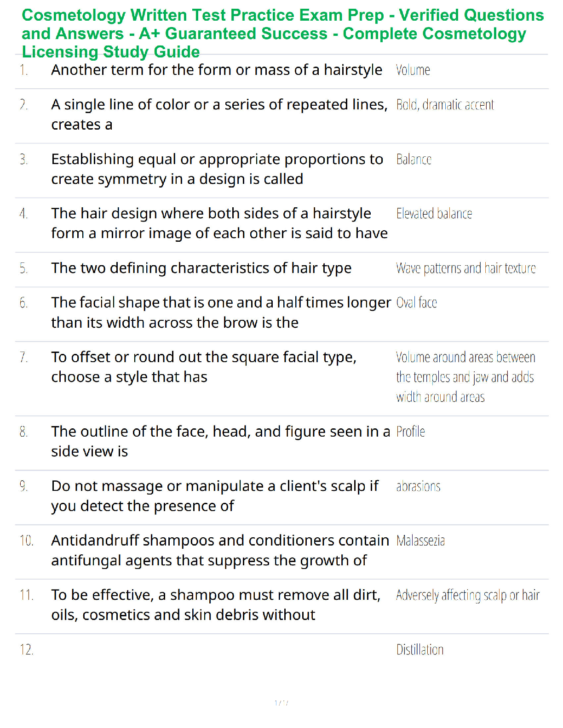Select the "Elevated balance" answer
The height and width of the screenshot is (728, 563).
click(x=434, y=214)
